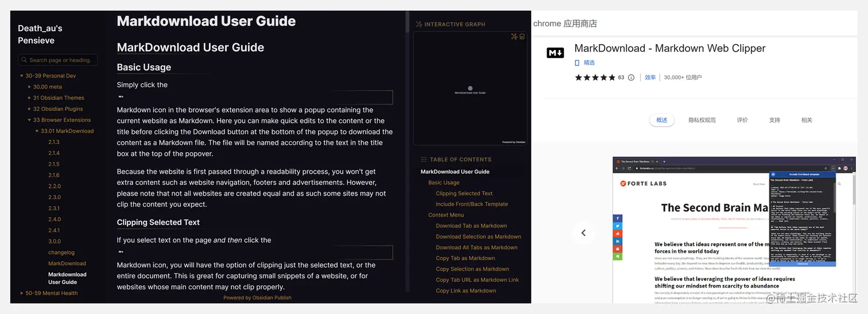
Task: Open the 2.1.3 note in sidebar
Action: [x=54, y=142]
